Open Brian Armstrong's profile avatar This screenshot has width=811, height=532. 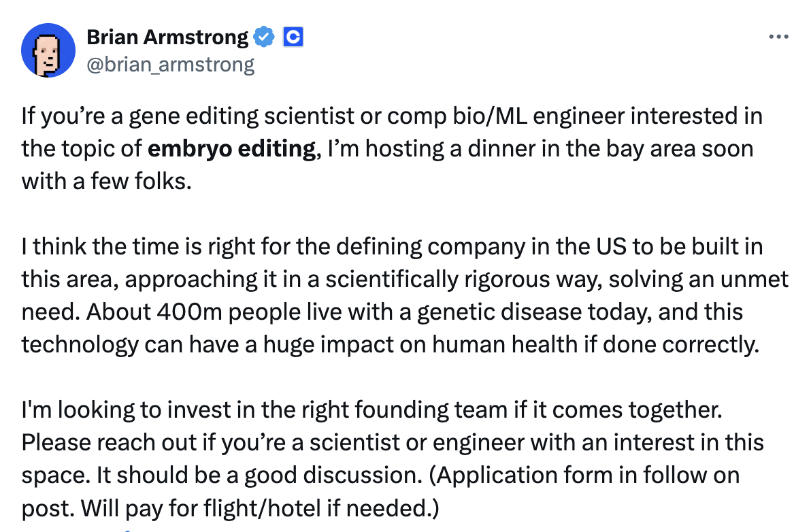click(48, 50)
